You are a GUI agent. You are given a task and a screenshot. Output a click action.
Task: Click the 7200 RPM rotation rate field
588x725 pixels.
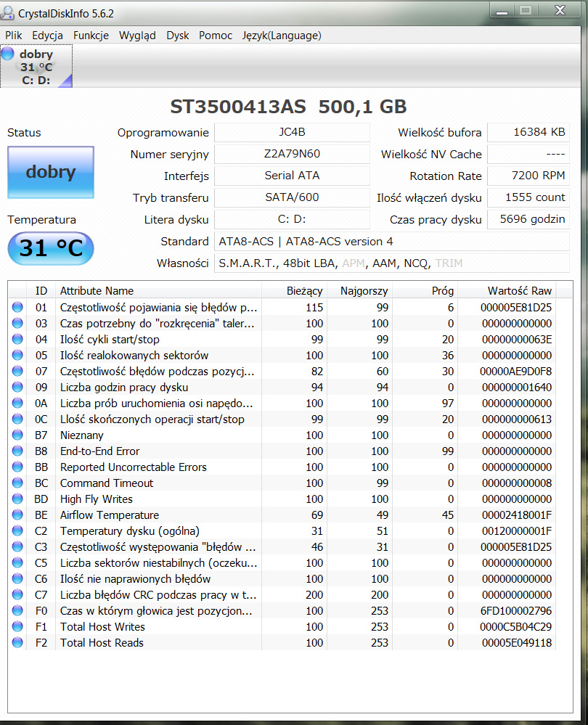point(528,176)
